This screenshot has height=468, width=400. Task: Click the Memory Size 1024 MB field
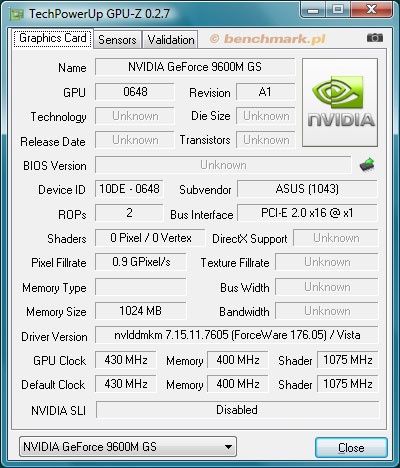click(x=140, y=311)
